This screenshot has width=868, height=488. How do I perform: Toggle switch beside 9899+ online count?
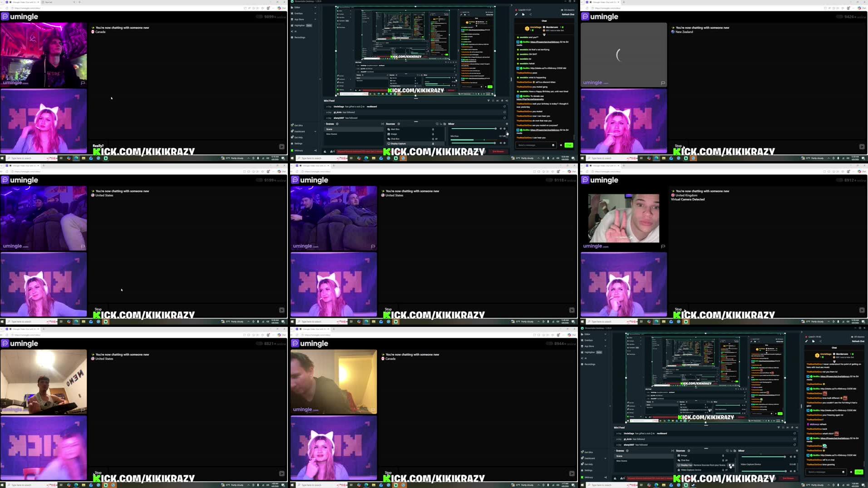259,17
